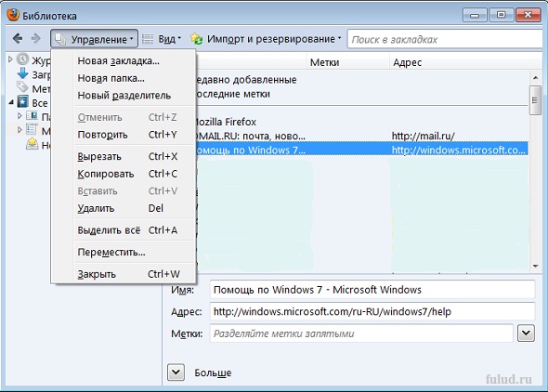Screen dimensions: 548x392
Task: Select the recently added row
Action: tap(362, 80)
